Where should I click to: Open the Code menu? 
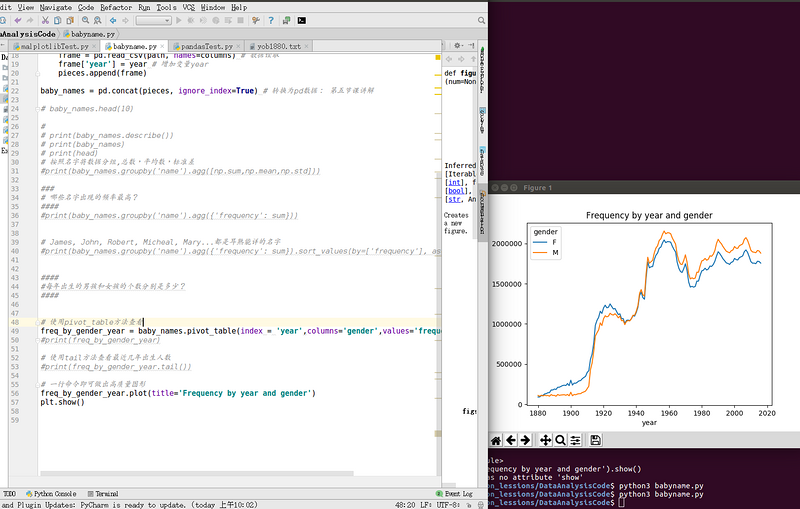pyautogui.click(x=86, y=7)
